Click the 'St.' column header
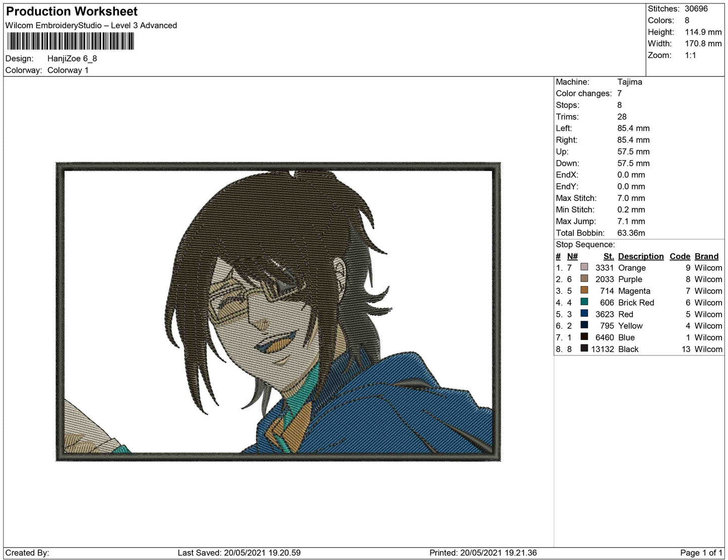This screenshot has width=728, height=560. (609, 256)
